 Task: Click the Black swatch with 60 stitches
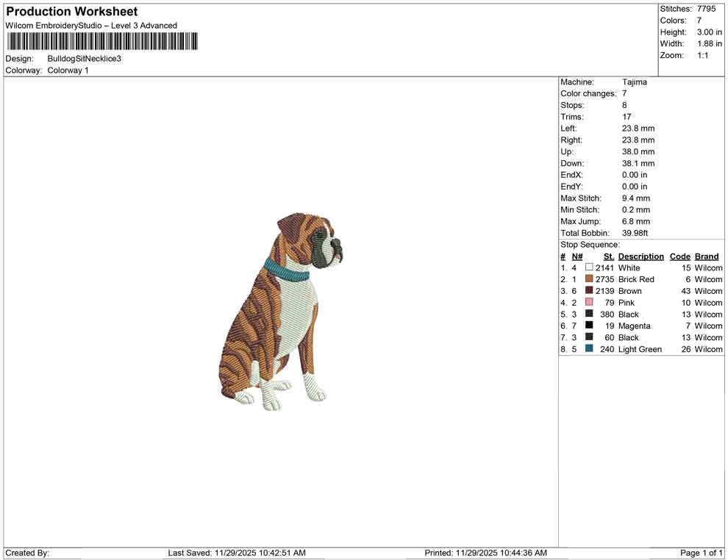[589, 337]
